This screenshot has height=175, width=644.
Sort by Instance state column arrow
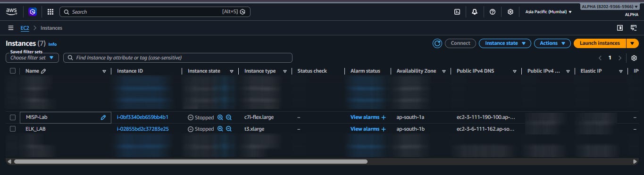[231, 71]
